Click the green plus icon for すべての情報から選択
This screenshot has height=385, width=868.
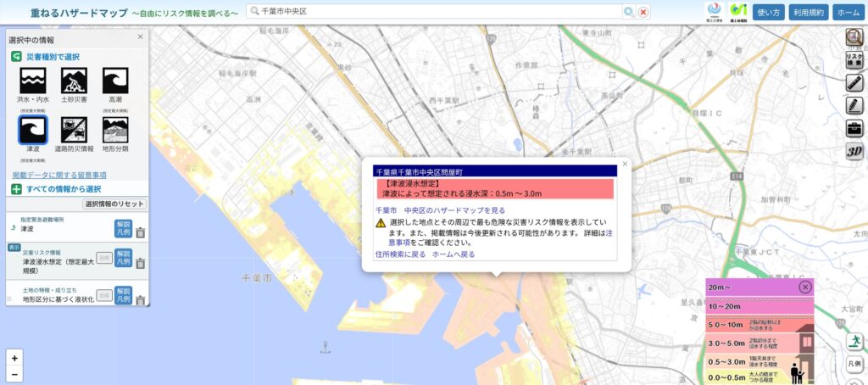[x=15, y=189]
